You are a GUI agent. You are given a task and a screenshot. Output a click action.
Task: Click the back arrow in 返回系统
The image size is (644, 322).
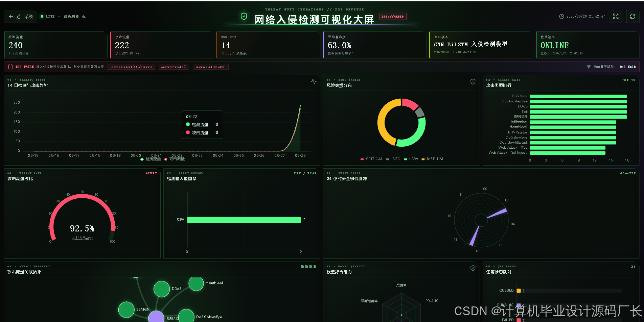11,17
